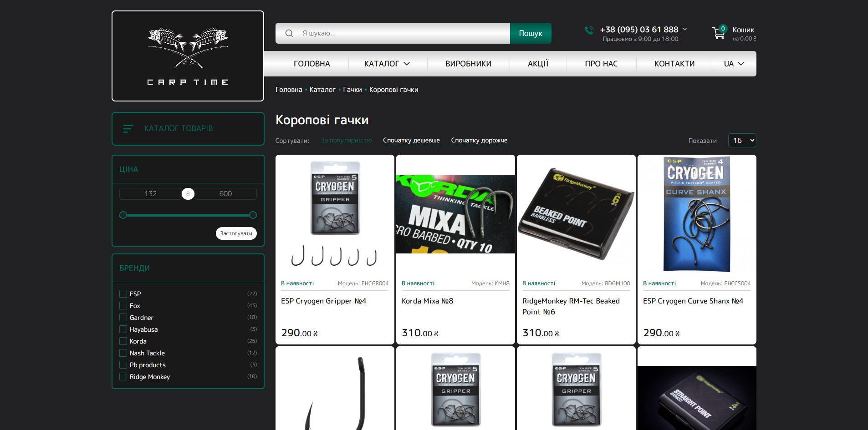Image resolution: width=868 pixels, height=430 pixels.
Task: Open the АКЦІЇ menu item
Action: tap(538, 64)
